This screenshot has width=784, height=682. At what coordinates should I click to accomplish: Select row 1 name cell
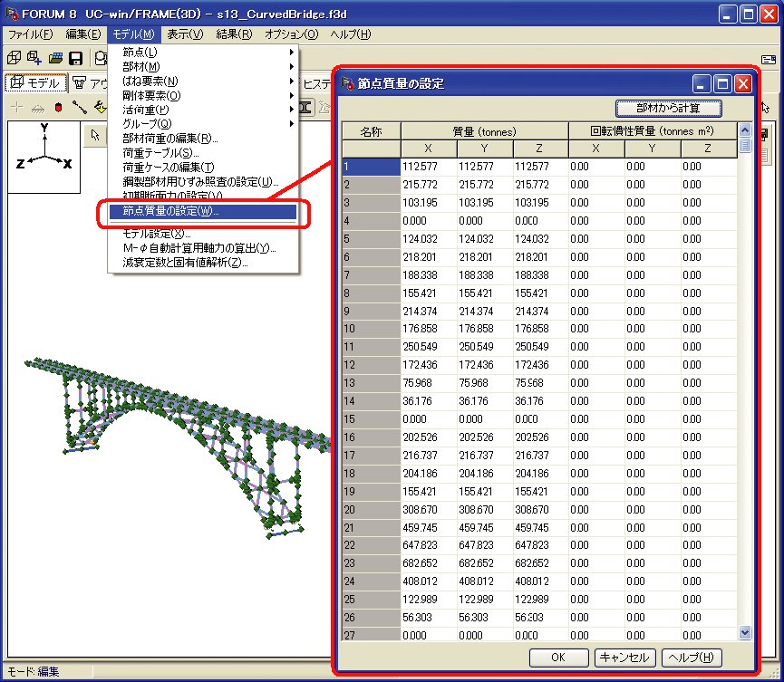tap(372, 167)
